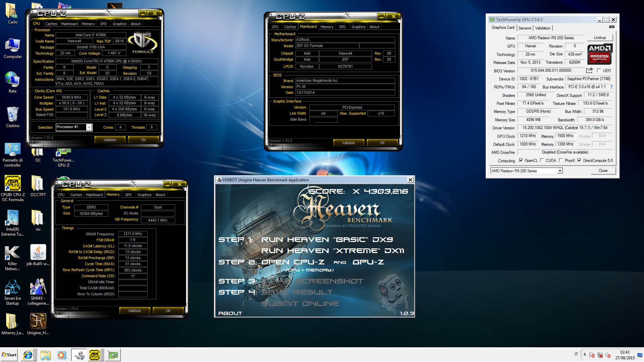Click GPU-Z screenshot camera icon

point(612,27)
